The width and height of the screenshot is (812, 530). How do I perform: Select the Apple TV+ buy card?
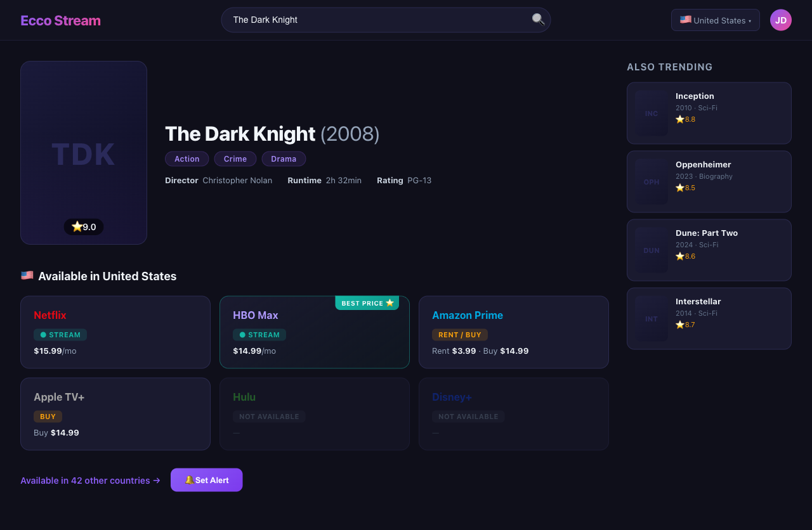115,414
